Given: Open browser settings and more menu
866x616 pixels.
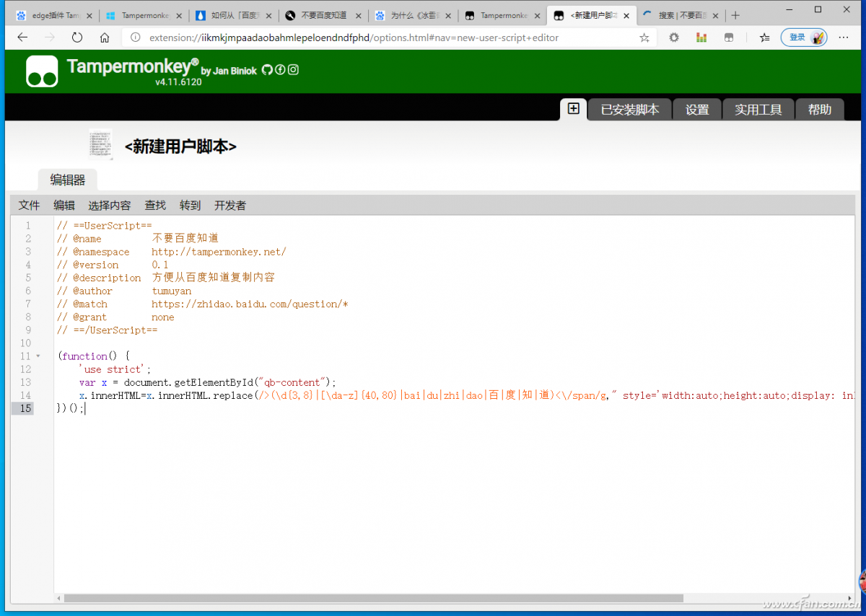Looking at the screenshot, I should tap(843, 38).
